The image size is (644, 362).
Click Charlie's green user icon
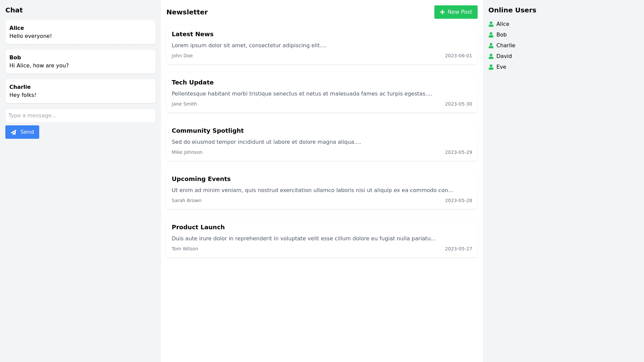pyautogui.click(x=491, y=46)
